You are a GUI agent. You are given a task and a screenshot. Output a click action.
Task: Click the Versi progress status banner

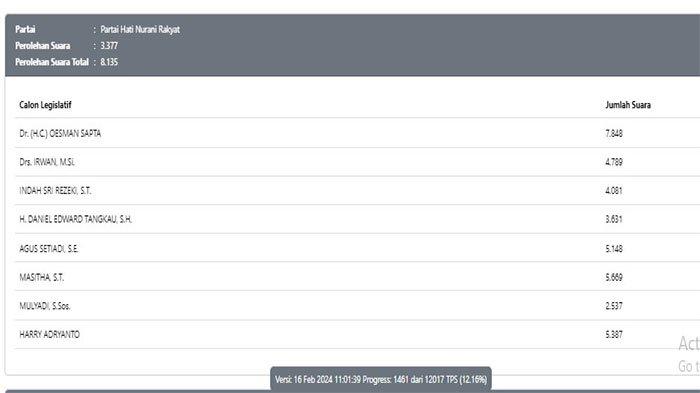tap(381, 379)
